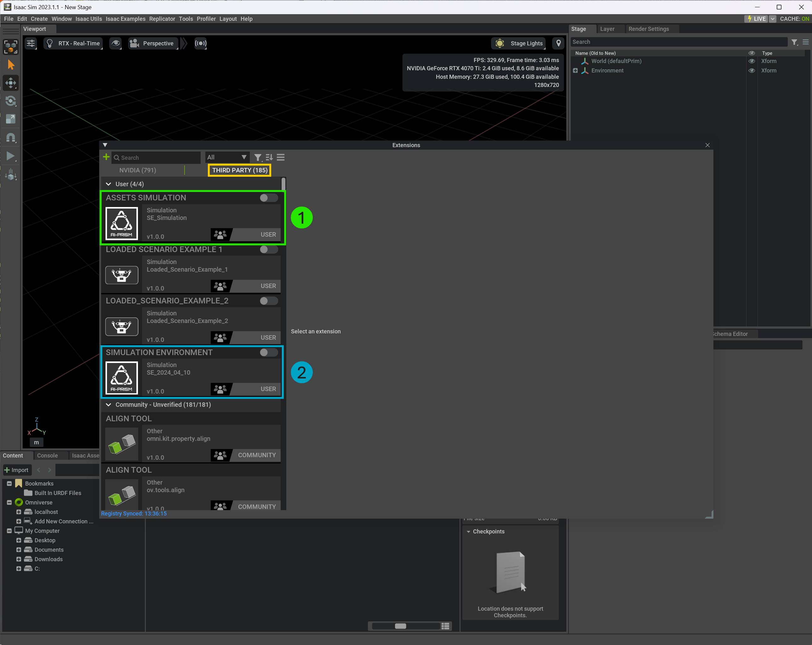812x645 pixels.
Task: Open the Isaac Examples menu
Action: point(125,19)
